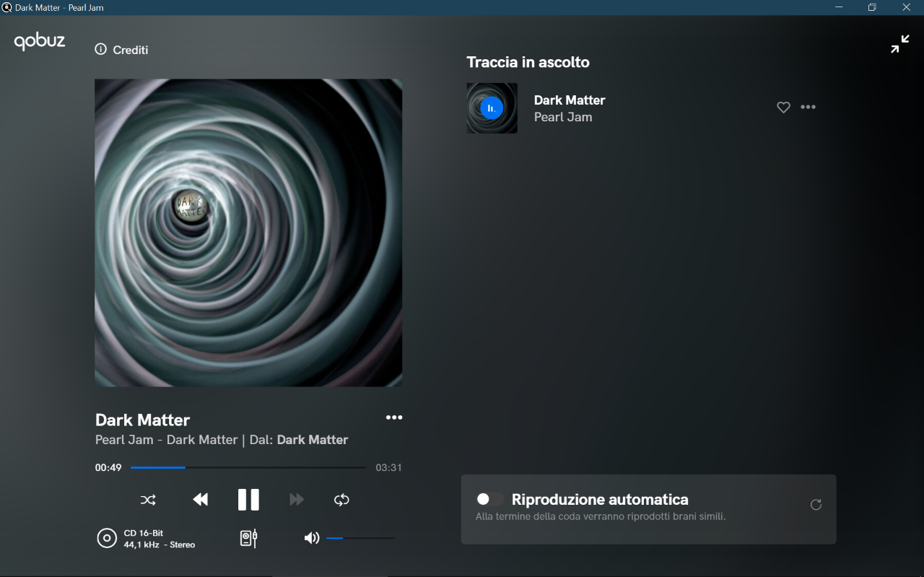This screenshot has height=577, width=924.
Task: Click the Qobuz app icon in the title bar
Action: 7,7
